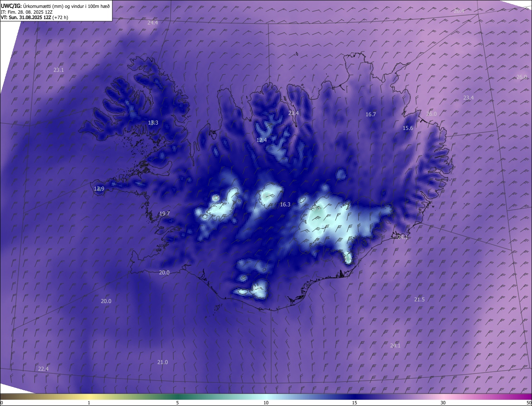Click the 0 tick on the color scale
This screenshot has height=406, width=532.
tap(2, 403)
